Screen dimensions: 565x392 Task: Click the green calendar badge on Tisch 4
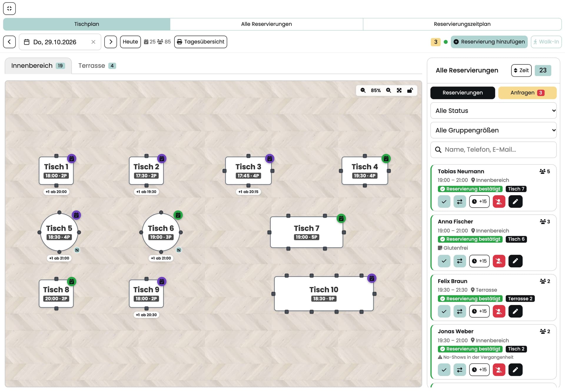tap(386, 159)
